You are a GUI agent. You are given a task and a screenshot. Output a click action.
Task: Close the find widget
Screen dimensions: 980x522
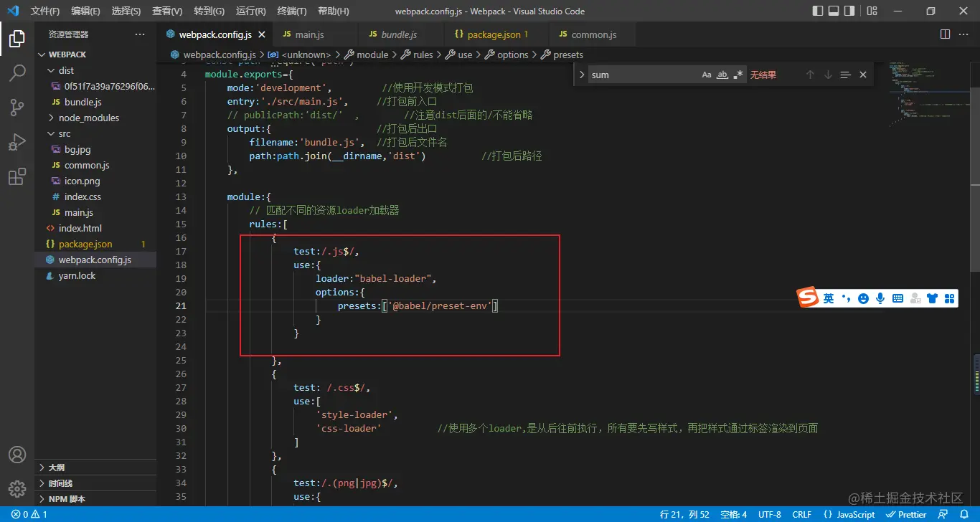point(863,75)
